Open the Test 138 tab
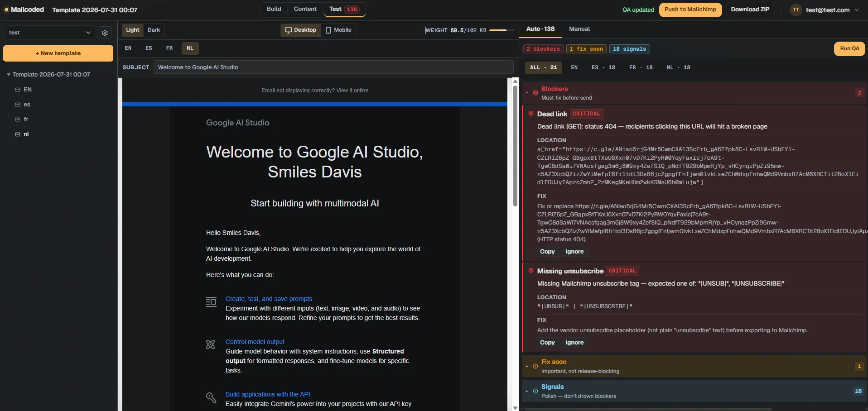Viewport: 868px width, 411px height. (x=344, y=9)
